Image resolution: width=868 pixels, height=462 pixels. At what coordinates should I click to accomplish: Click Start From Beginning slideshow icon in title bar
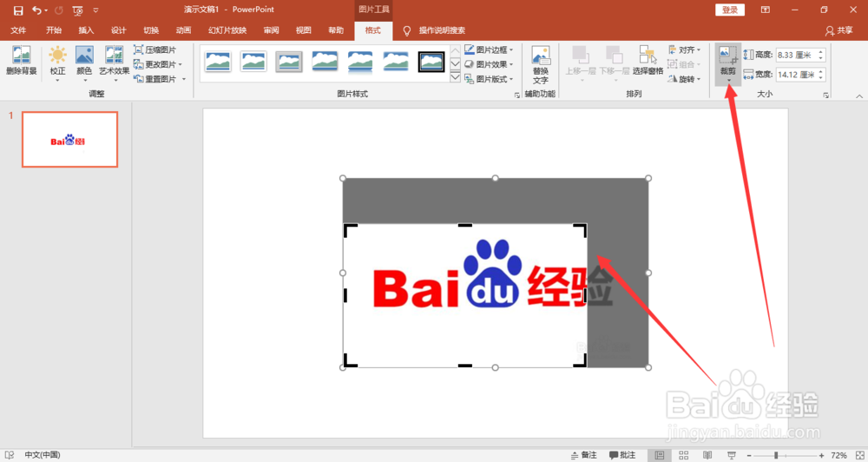click(x=77, y=10)
